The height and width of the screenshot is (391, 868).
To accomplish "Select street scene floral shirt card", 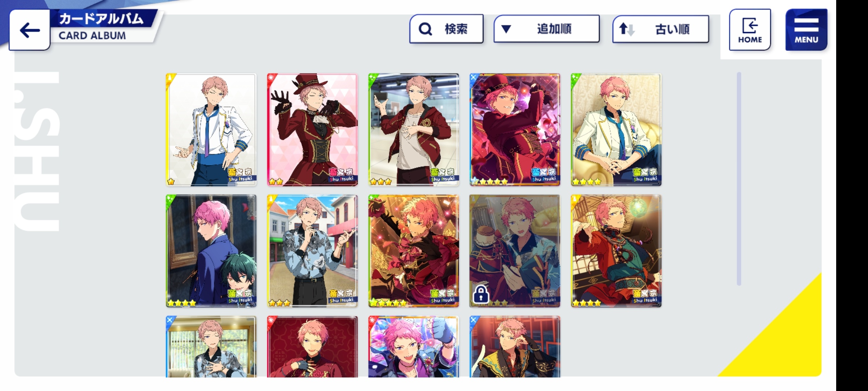I will tap(312, 251).
